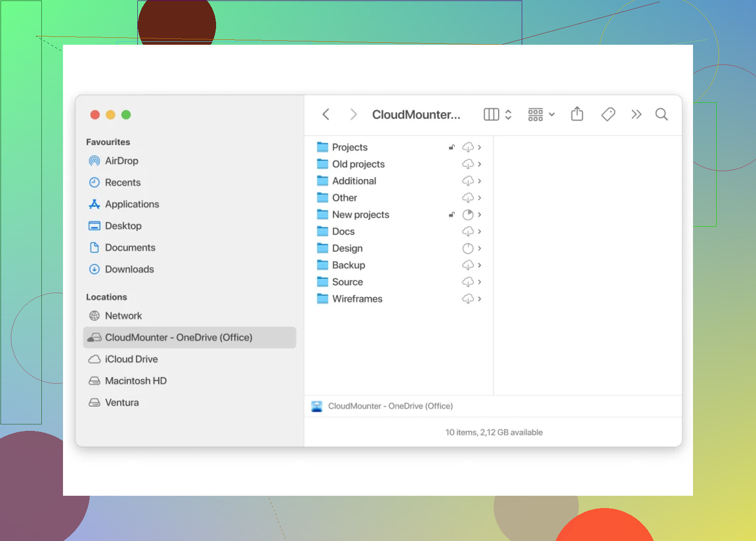This screenshot has width=756, height=541.
Task: Open iCloud Drive location
Action: [189, 359]
